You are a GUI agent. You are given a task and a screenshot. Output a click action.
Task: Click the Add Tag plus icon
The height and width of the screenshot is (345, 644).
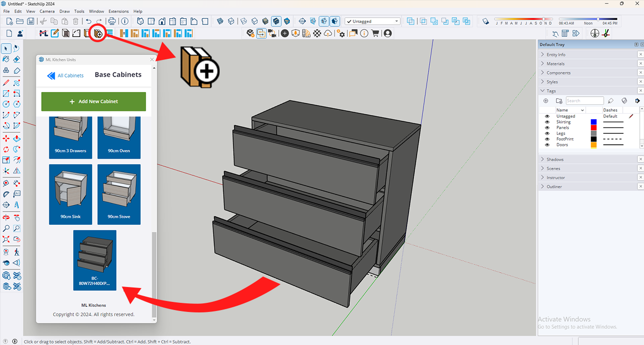click(x=546, y=101)
